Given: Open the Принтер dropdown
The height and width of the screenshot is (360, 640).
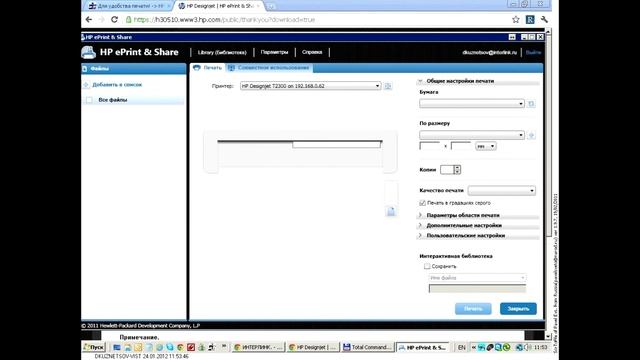Looking at the screenshot, I should pos(310,86).
